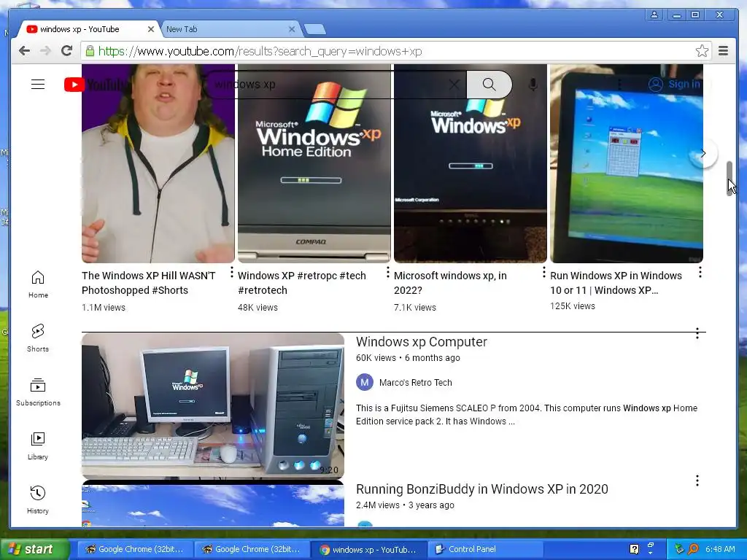Play the 'Windows xp Computer' video thumbnail
The height and width of the screenshot is (560, 747).
click(213, 406)
